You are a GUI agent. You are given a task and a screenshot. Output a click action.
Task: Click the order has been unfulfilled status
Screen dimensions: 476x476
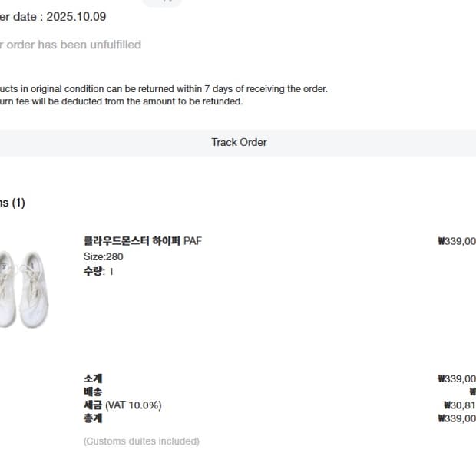click(71, 45)
